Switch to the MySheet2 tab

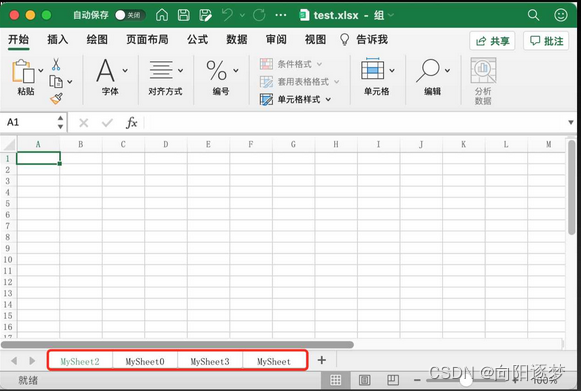pos(80,361)
